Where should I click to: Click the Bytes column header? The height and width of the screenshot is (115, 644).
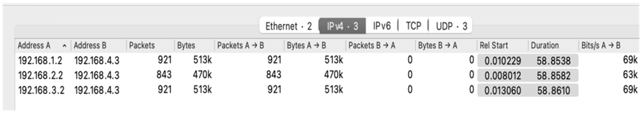pos(186,46)
